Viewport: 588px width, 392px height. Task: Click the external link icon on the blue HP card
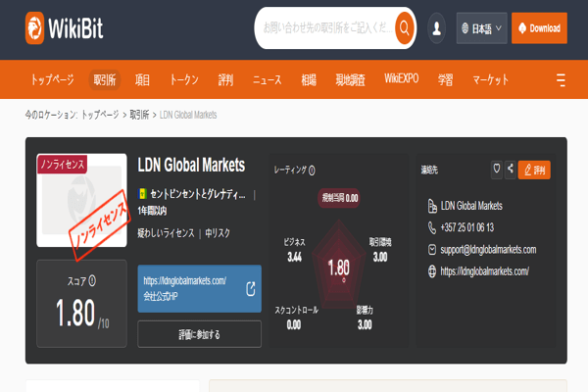pos(251,288)
